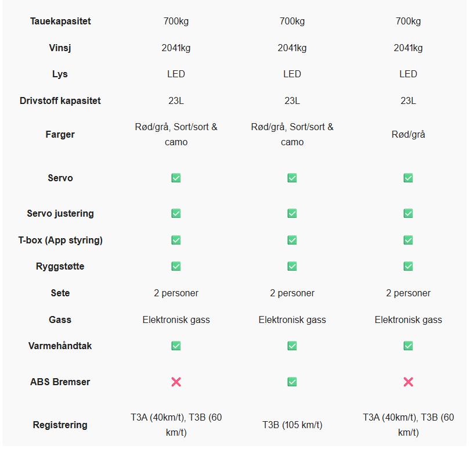Click the Ryggstøtte checkmark in the first column
Image resolution: width=476 pixels, height=463 pixels.
pyautogui.click(x=176, y=266)
